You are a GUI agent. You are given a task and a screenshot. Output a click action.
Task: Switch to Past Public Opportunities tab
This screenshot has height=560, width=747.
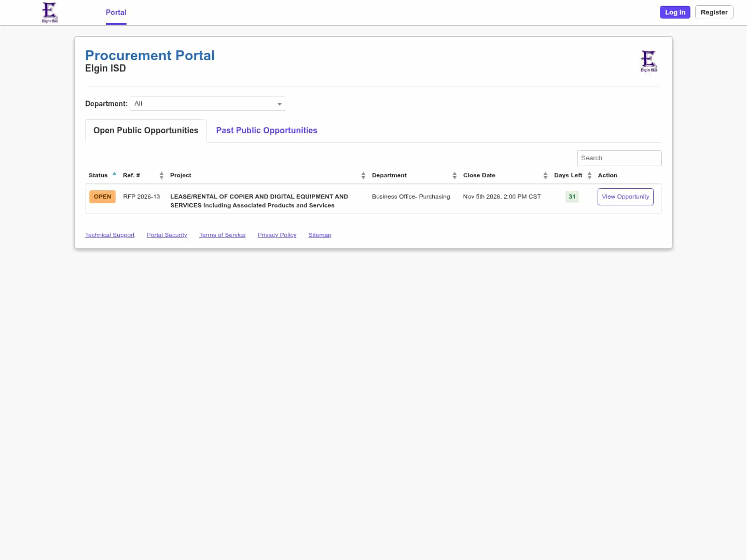click(267, 131)
